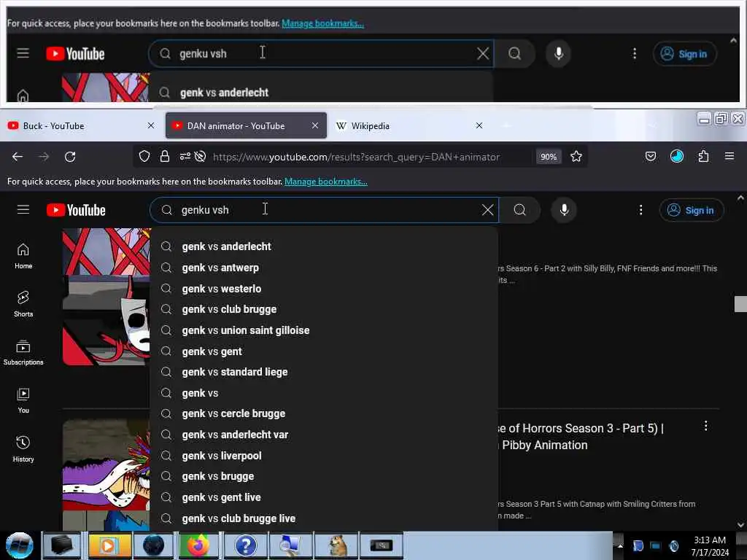This screenshot has width=747, height=560.
Task: Choose suggestion genk vs brugge
Action: (324, 476)
